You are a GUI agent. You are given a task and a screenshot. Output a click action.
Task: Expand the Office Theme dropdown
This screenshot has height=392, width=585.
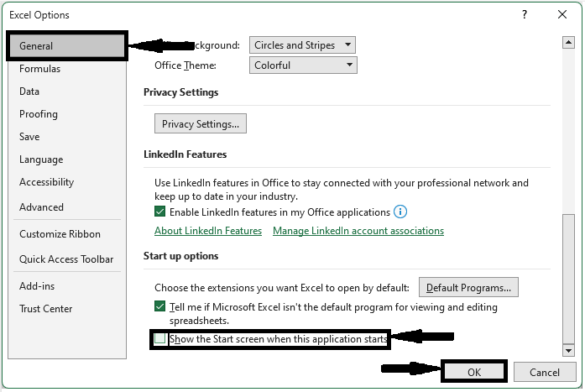tap(303, 65)
